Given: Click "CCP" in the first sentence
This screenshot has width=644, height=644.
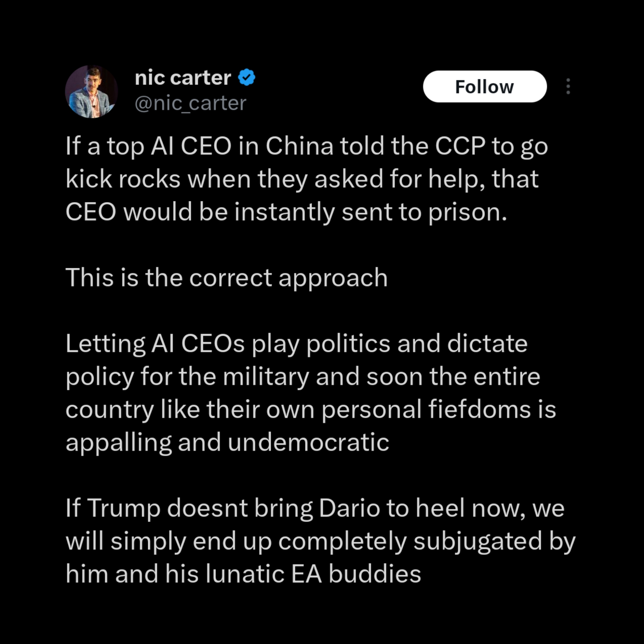Looking at the screenshot, I should [x=460, y=146].
